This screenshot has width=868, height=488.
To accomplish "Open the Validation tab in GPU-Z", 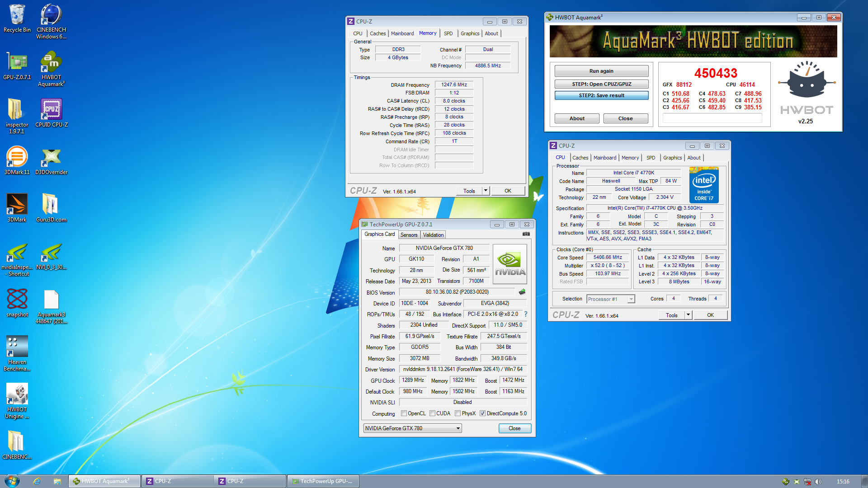I will pyautogui.click(x=433, y=235).
